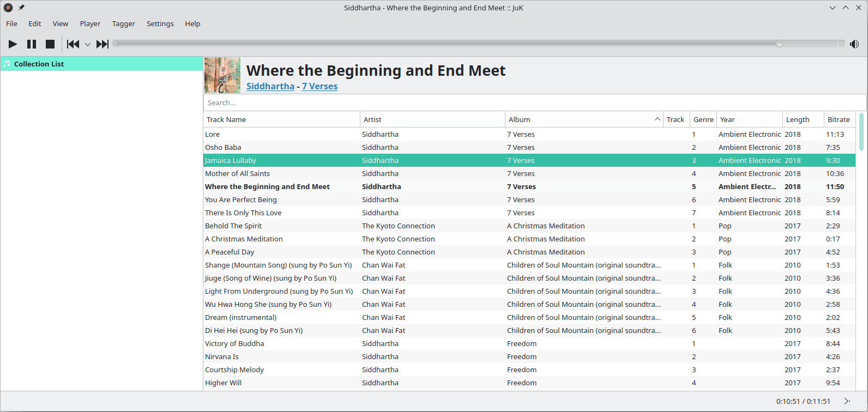
Task: Follow the Siddhartha artist link
Action: point(270,86)
